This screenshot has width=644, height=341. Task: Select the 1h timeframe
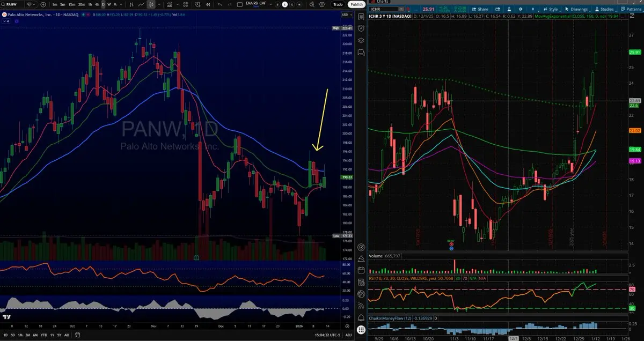(x=90, y=4)
